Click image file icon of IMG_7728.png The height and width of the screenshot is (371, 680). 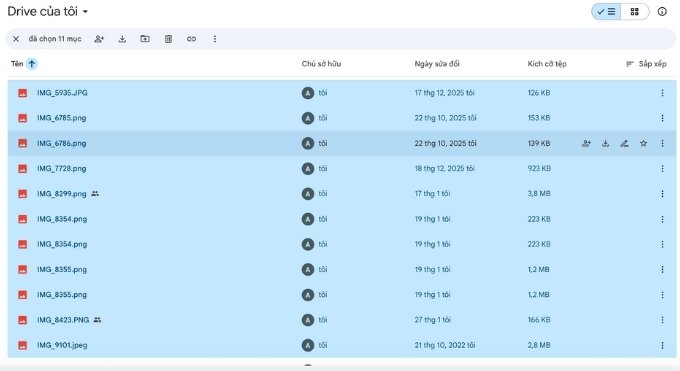(x=23, y=168)
